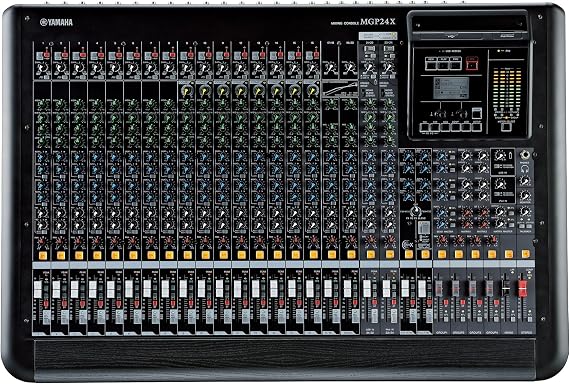This screenshot has height=384, width=569.
Task: Click the channel 16 yellow compressor knob
Action: tap(313, 91)
